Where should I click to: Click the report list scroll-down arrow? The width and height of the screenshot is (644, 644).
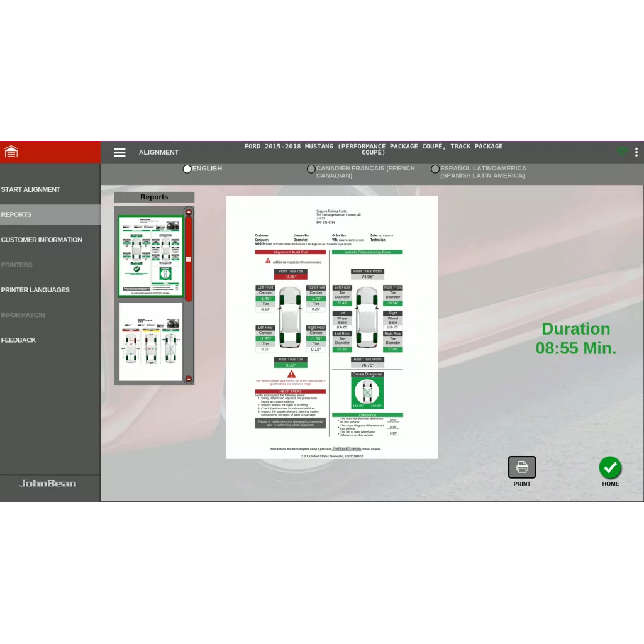click(189, 379)
